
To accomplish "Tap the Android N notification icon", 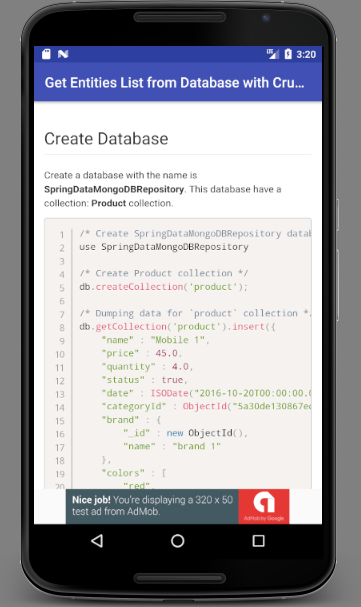I will pos(63,54).
